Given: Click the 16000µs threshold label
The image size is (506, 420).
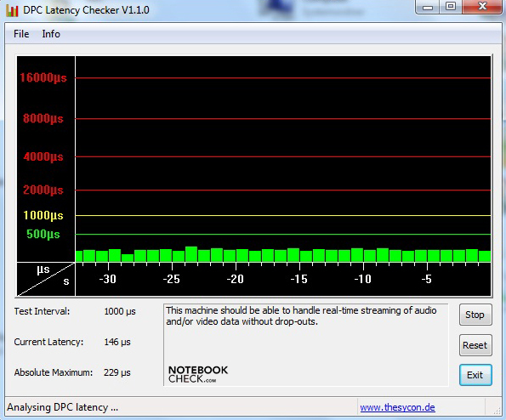Looking at the screenshot, I should (43, 77).
